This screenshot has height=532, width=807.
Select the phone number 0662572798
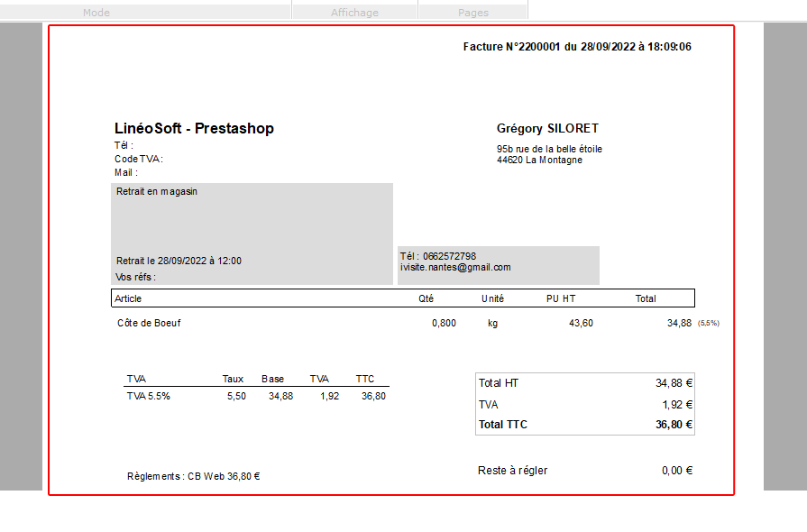coord(449,256)
